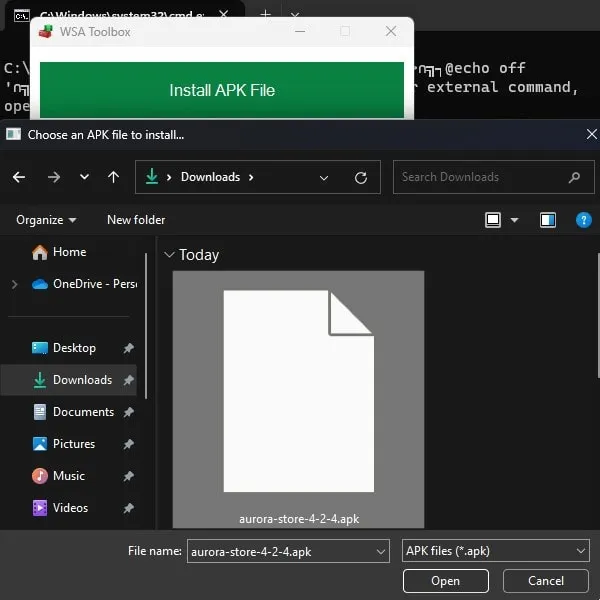Click the pin icon beside Music
Image resolution: width=600 pixels, height=600 pixels.
(128, 476)
